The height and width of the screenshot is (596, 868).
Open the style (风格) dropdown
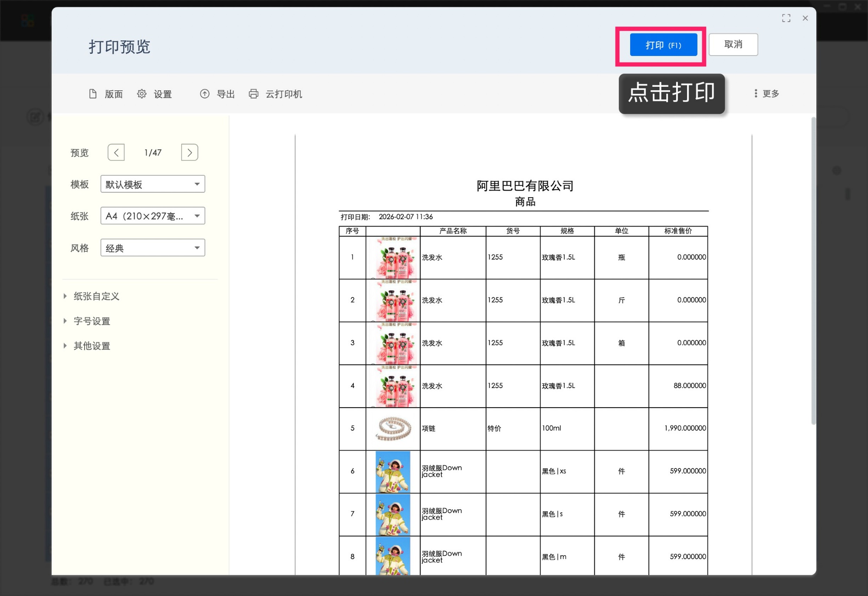153,248
